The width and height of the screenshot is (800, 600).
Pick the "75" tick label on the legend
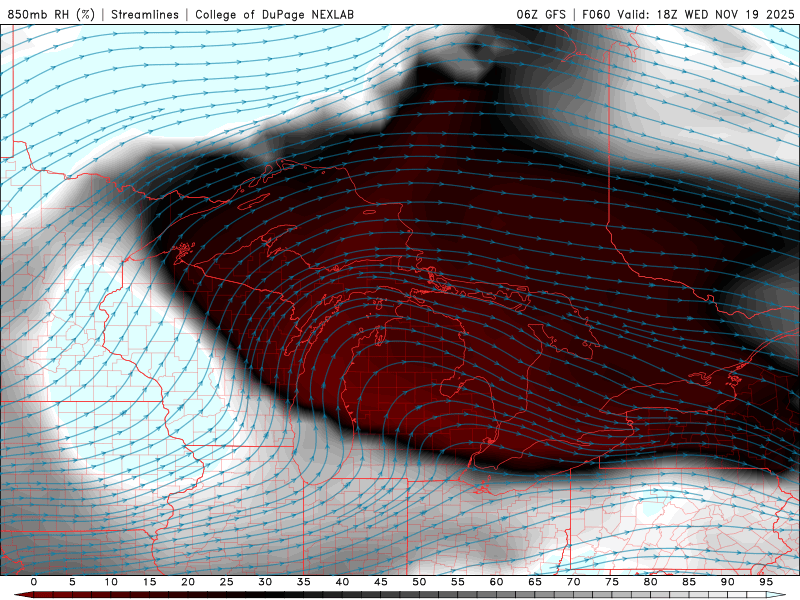(612, 582)
